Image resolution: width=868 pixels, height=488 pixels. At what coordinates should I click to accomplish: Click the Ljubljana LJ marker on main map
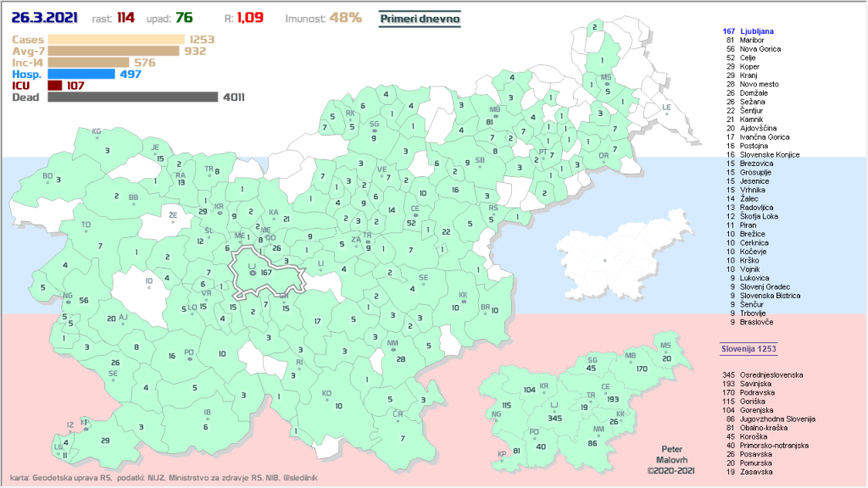252,273
